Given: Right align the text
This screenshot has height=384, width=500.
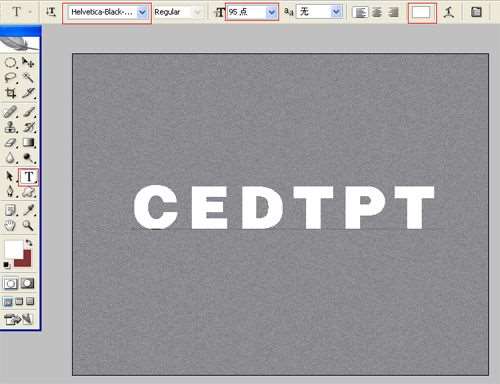Looking at the screenshot, I should 393,13.
